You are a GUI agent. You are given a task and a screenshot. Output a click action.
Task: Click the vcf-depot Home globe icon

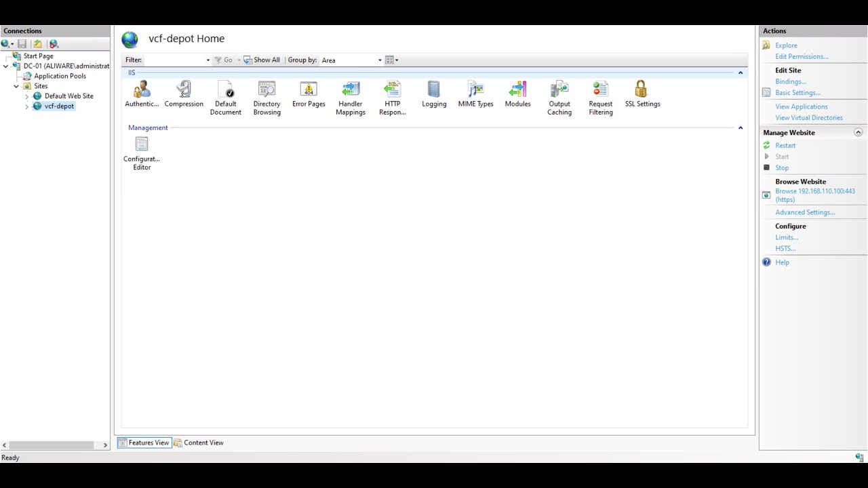pyautogui.click(x=130, y=39)
